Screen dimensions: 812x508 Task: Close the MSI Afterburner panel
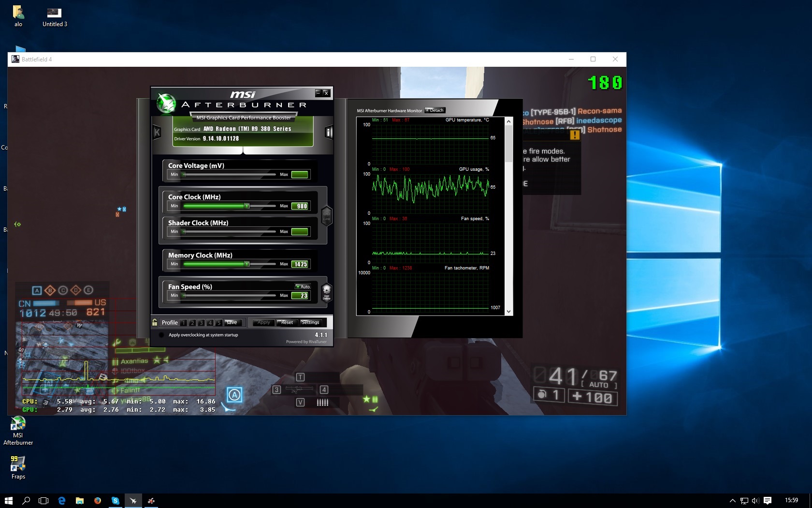click(x=326, y=93)
